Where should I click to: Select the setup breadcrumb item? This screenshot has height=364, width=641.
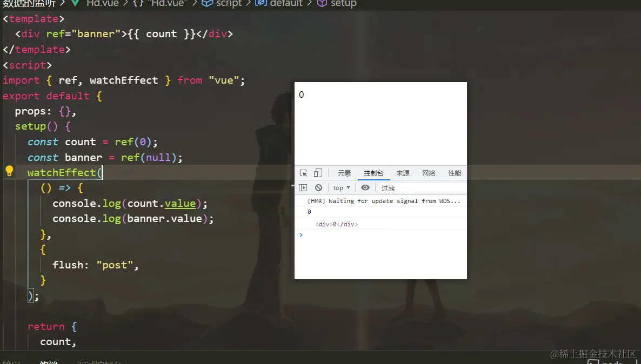[x=337, y=3]
